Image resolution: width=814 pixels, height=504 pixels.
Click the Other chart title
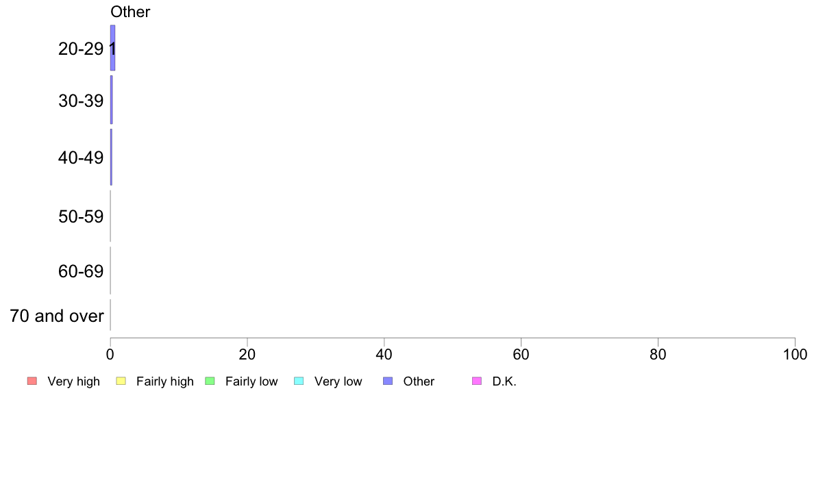pos(130,12)
